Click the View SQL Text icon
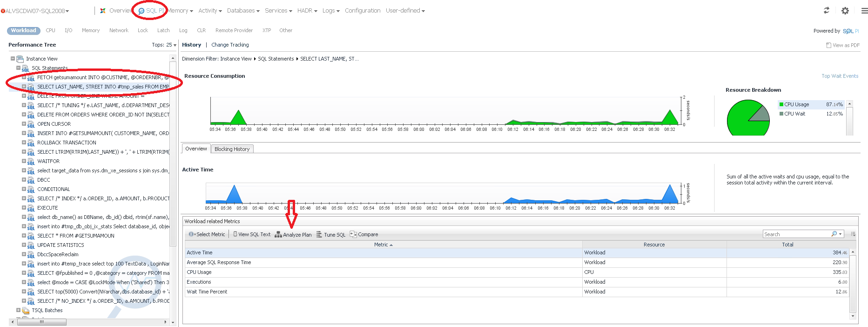 click(x=235, y=234)
